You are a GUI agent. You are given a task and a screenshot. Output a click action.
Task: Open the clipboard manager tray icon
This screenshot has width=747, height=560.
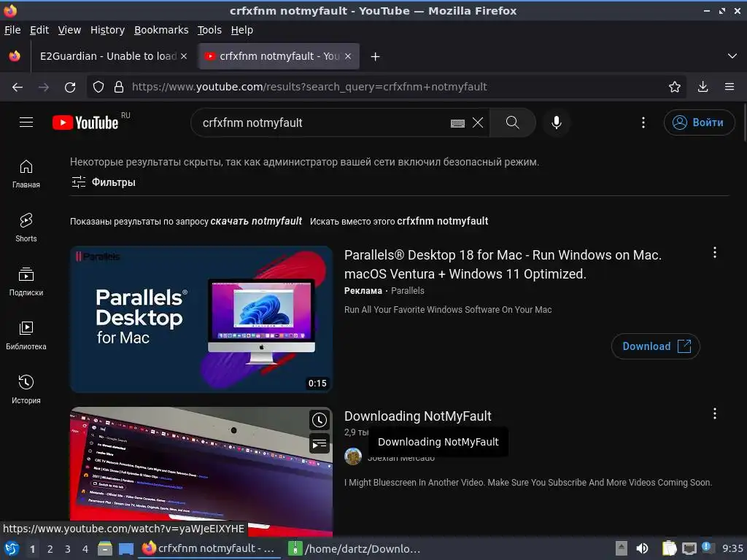[669, 548]
